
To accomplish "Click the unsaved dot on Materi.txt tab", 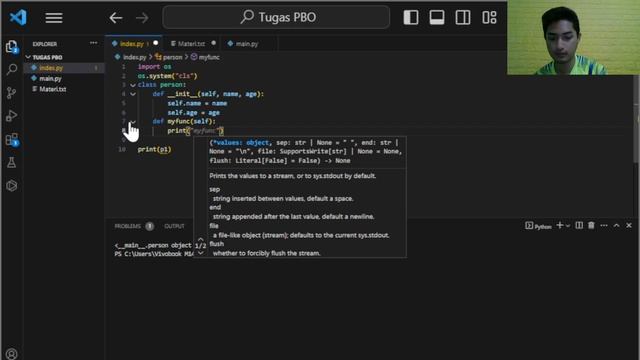I will (213, 43).
